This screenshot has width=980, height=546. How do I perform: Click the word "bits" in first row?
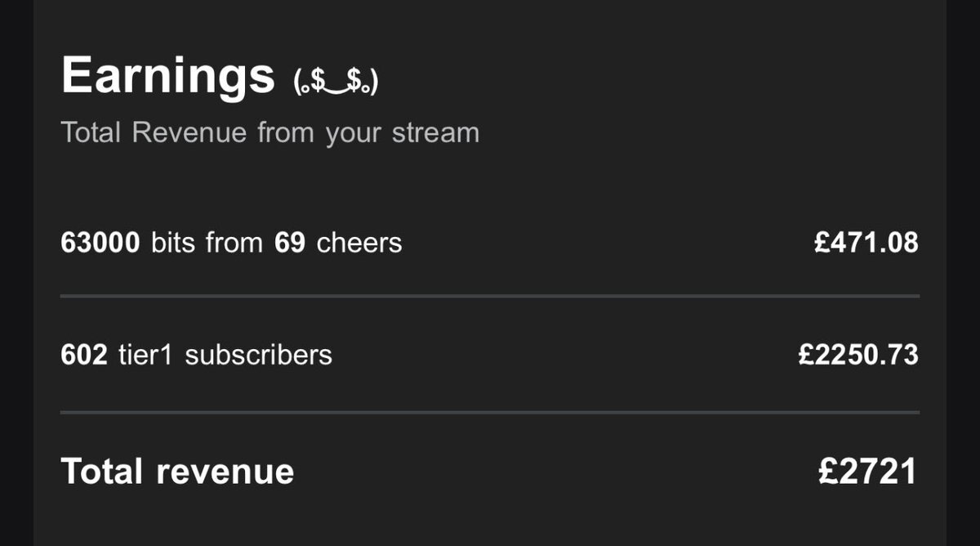[175, 243]
